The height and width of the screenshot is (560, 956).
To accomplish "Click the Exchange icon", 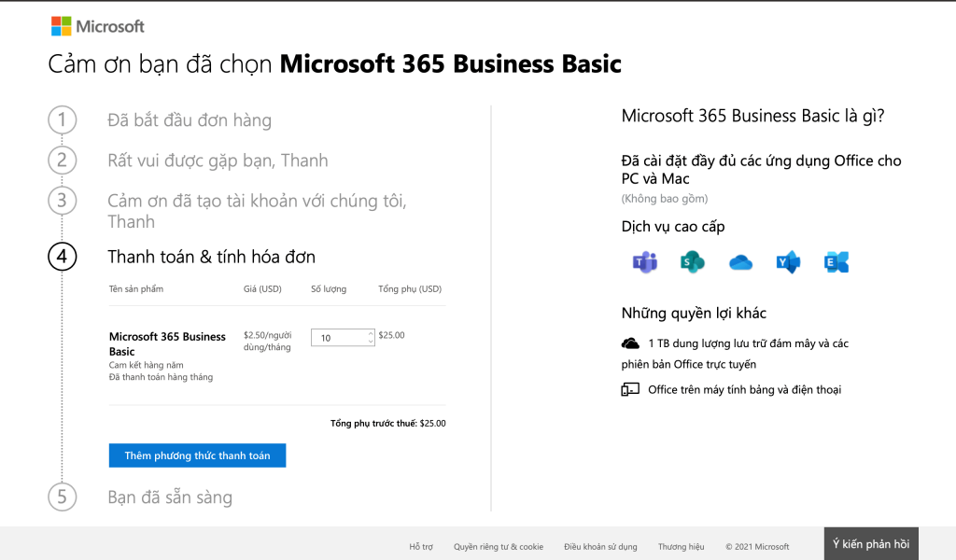I will point(836,262).
